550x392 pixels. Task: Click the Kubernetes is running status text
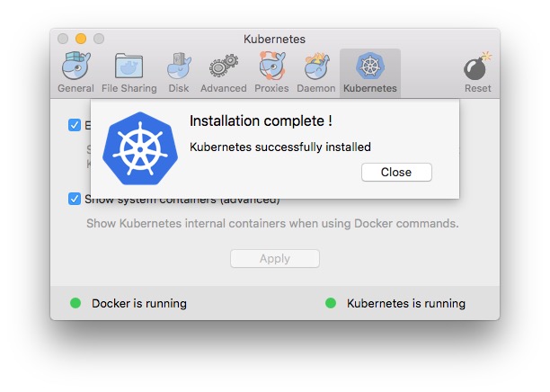tap(406, 303)
